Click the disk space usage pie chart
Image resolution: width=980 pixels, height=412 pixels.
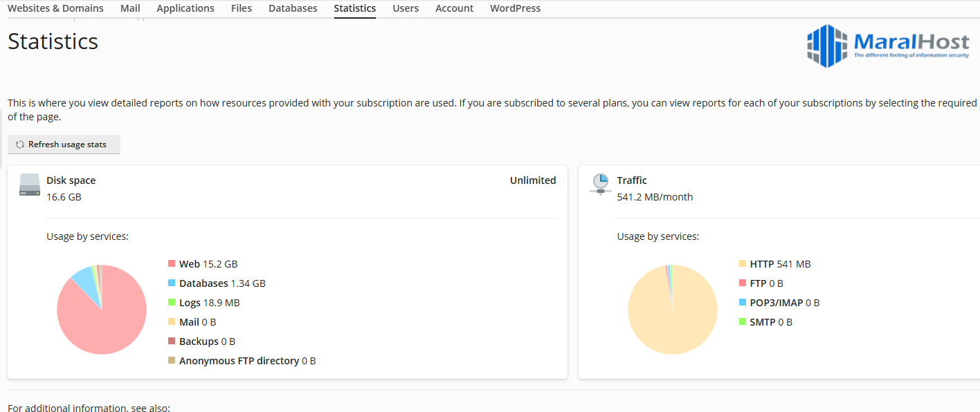pos(102,310)
